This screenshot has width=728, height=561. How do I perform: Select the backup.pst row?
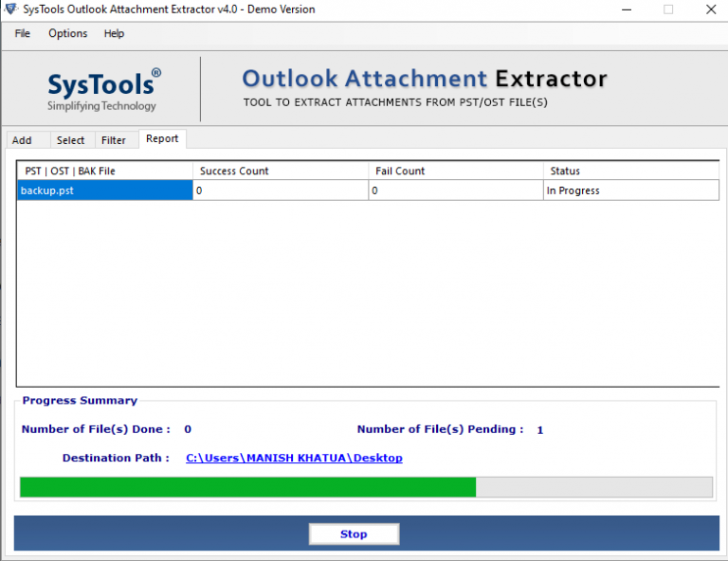(104, 190)
